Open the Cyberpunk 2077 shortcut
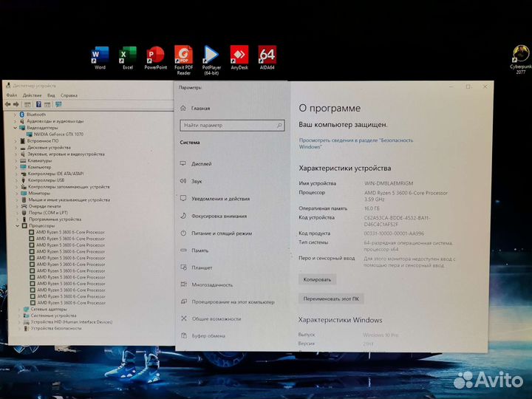The image size is (532, 399). 521,55
